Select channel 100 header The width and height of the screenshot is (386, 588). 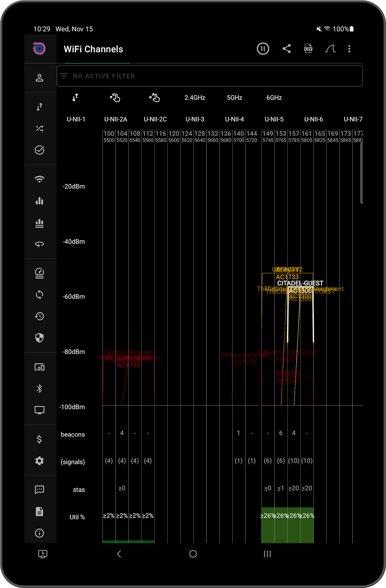coord(109,136)
